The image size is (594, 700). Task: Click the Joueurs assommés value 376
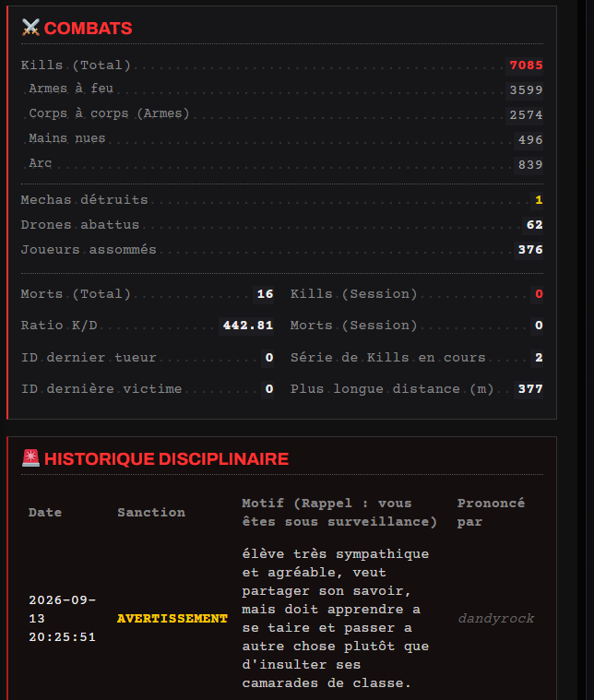tap(530, 250)
